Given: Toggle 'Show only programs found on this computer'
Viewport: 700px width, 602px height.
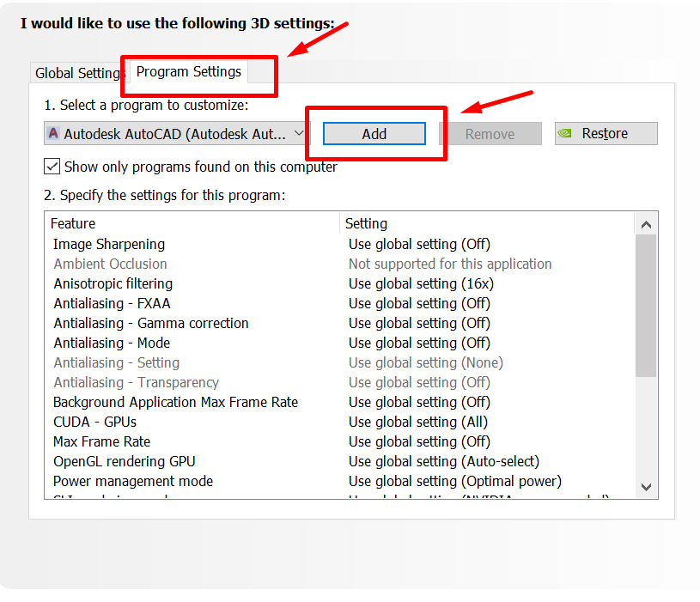Looking at the screenshot, I should [52, 167].
